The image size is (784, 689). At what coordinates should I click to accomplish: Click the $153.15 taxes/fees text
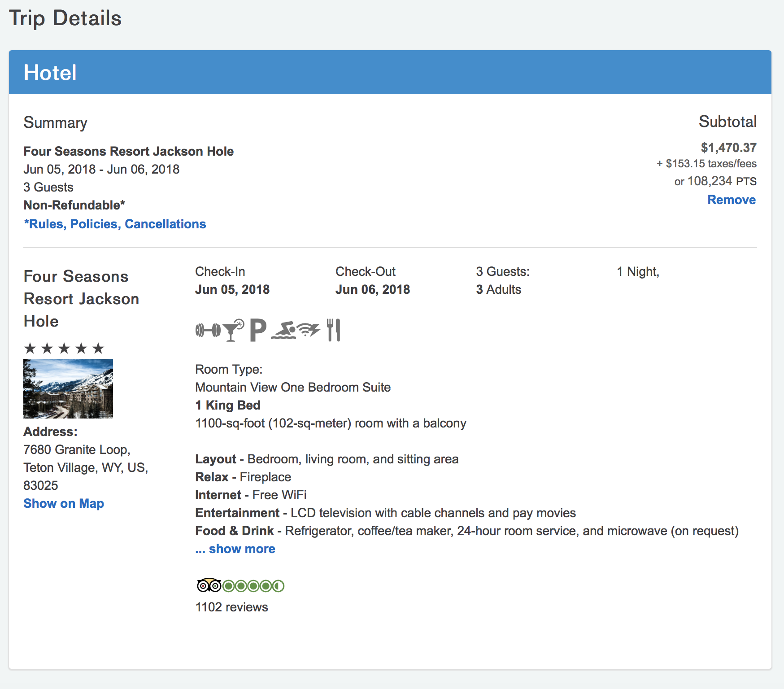707,163
